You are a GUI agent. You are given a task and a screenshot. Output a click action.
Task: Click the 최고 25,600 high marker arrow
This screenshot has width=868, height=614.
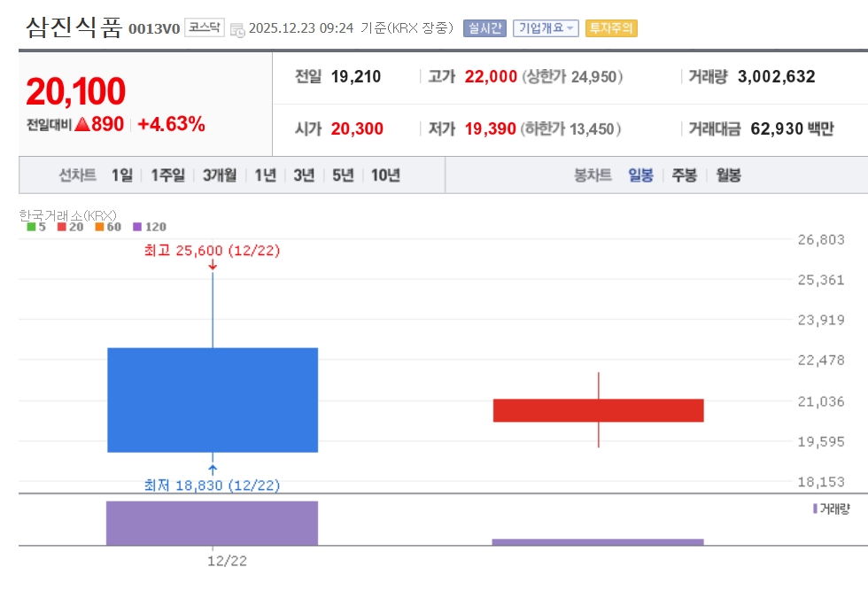[x=213, y=265]
